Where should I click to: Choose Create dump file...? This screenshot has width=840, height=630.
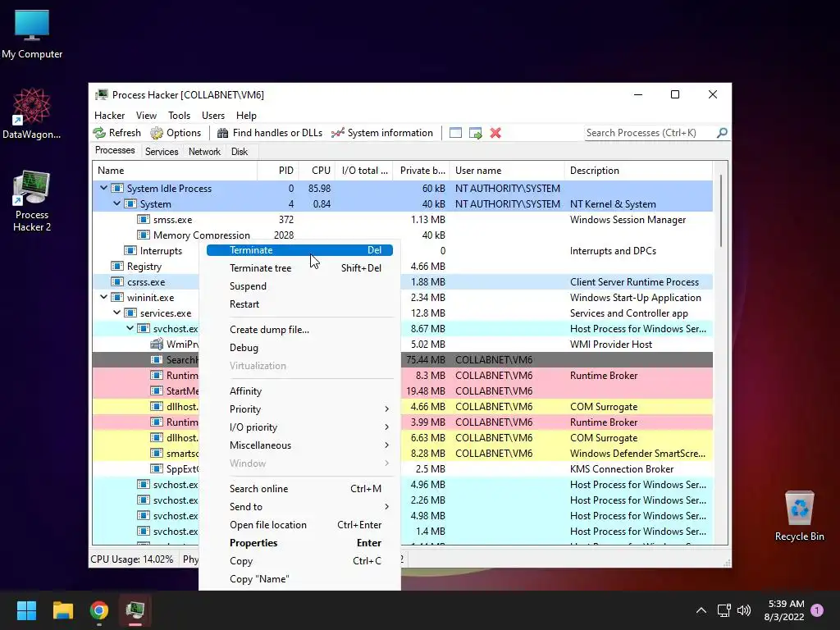point(299,330)
